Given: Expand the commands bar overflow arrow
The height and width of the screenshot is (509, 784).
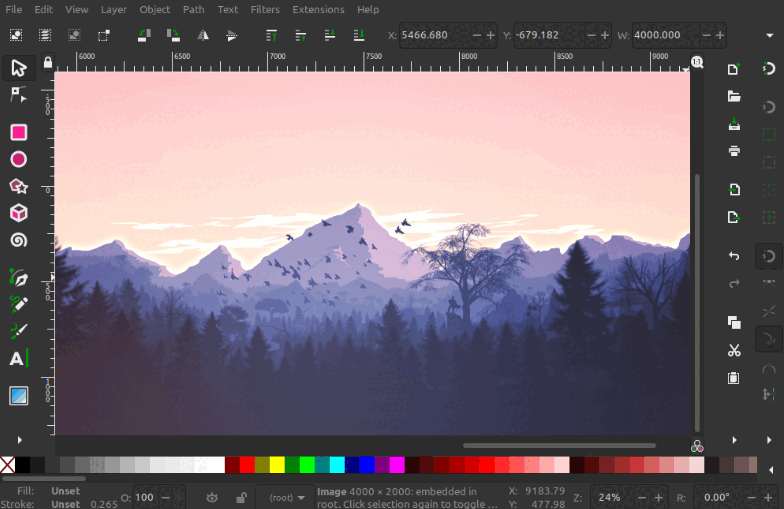Looking at the screenshot, I should 734,440.
